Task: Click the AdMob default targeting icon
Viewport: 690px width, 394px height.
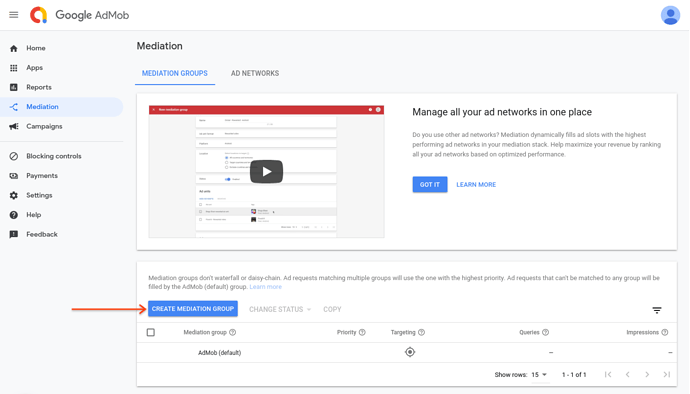Action: 410,352
